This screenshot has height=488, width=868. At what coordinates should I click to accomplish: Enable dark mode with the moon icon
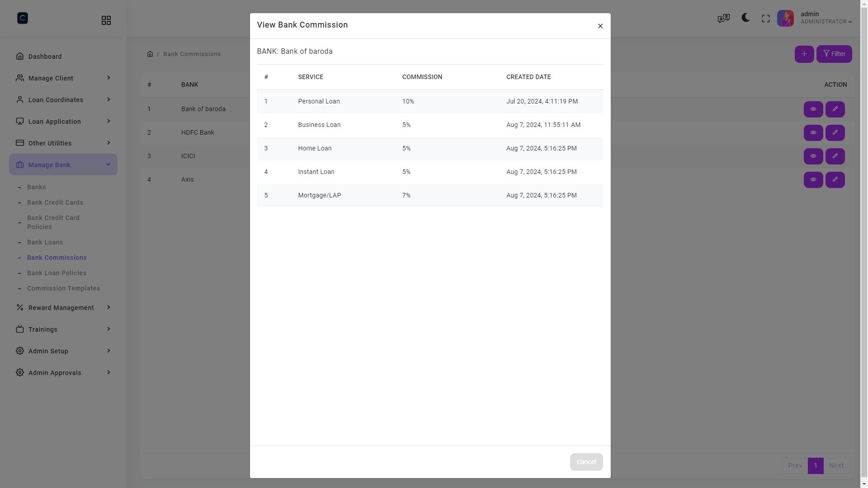tap(745, 18)
